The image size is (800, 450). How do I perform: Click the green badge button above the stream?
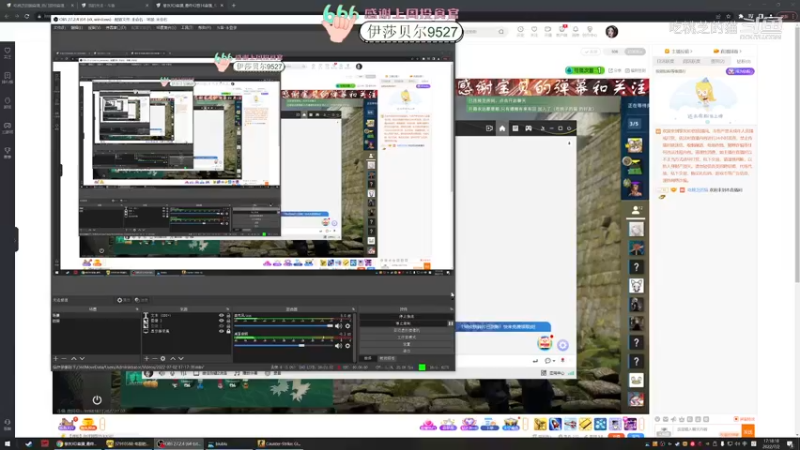tap(585, 70)
